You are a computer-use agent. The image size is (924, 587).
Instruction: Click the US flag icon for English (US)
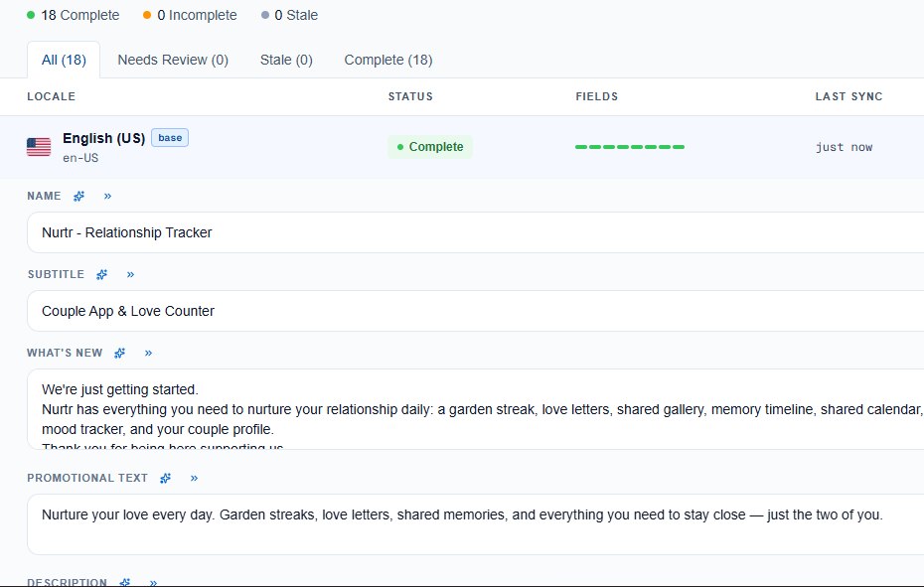(x=39, y=147)
